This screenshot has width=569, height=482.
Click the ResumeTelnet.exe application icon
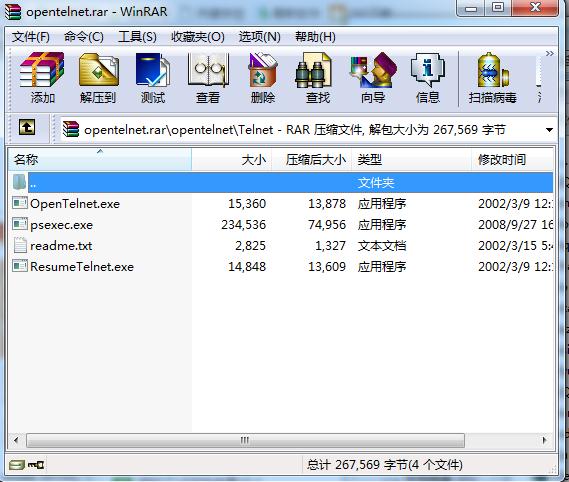pyautogui.click(x=20, y=266)
